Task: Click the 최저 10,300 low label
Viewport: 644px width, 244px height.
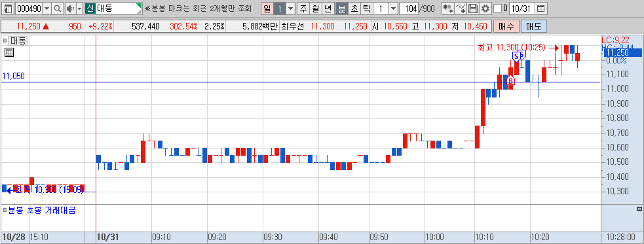Action: pyautogui.click(x=49, y=190)
